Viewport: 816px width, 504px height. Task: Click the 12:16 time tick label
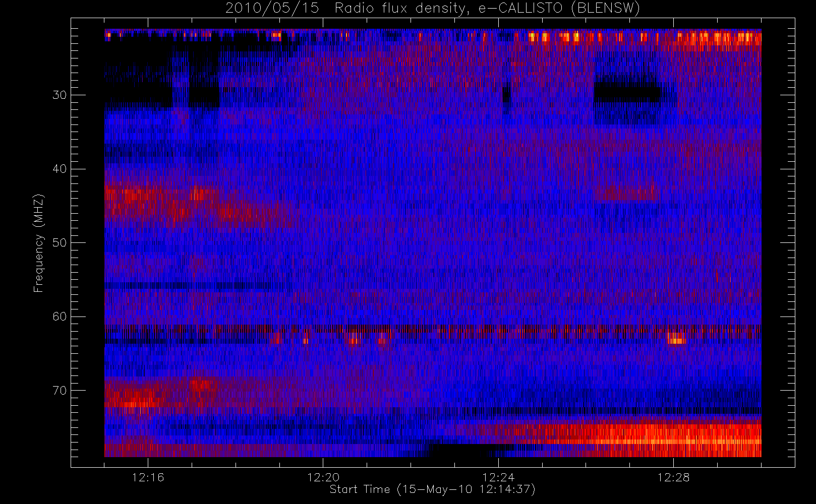[x=148, y=477]
